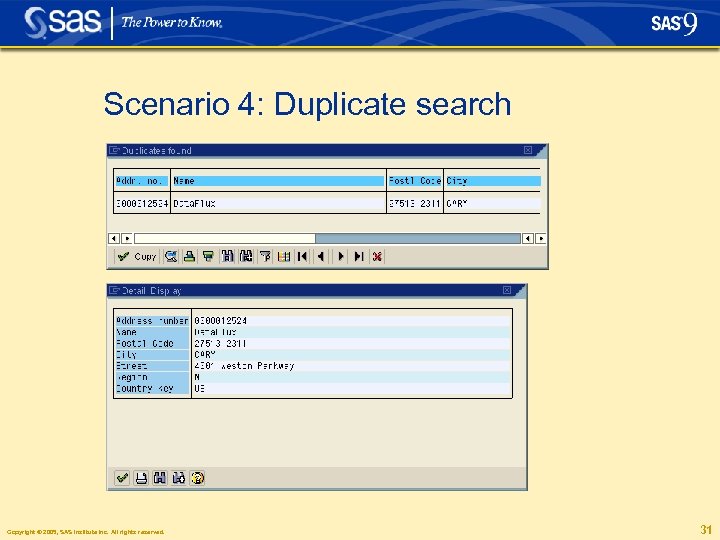The width and height of the screenshot is (720, 540).
Task: Click the Detail Display window menu icon
Action: click(x=114, y=290)
